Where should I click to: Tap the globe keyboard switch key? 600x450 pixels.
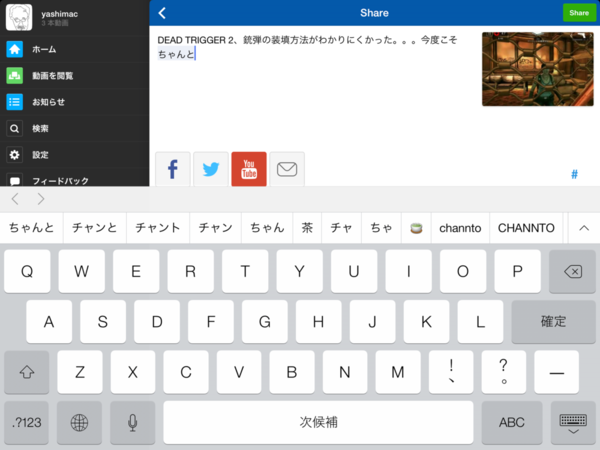pos(80,422)
